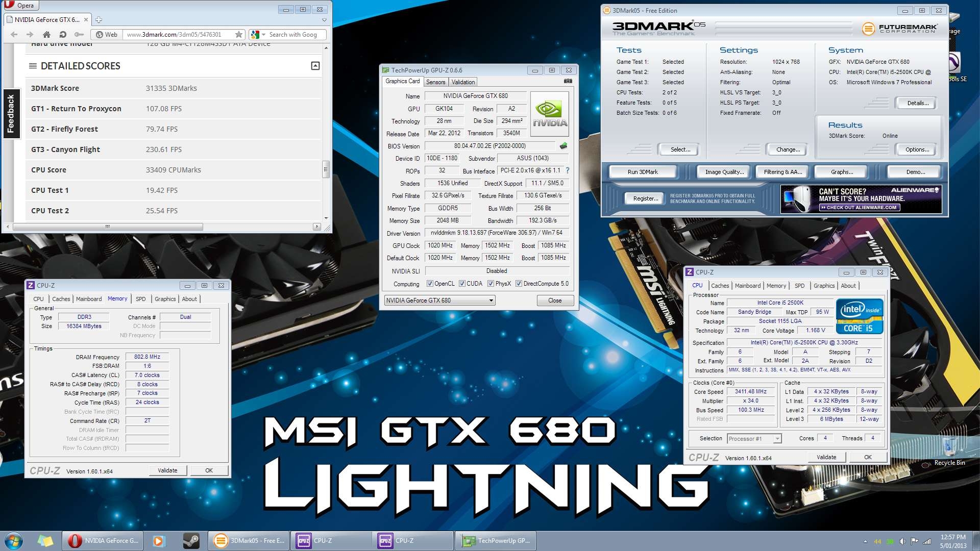Image resolution: width=980 pixels, height=551 pixels.
Task: Click Validate in the Memory CPU-Z window
Action: (167, 470)
